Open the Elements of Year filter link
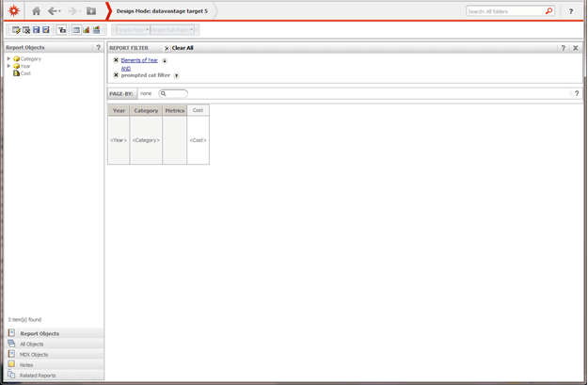The height and width of the screenshot is (385, 588). tap(139, 60)
